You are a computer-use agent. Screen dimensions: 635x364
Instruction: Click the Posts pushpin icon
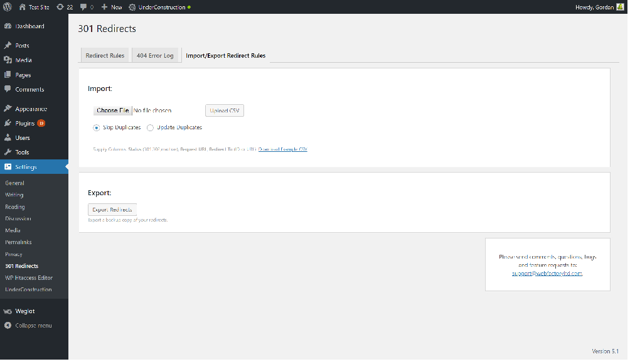point(8,45)
